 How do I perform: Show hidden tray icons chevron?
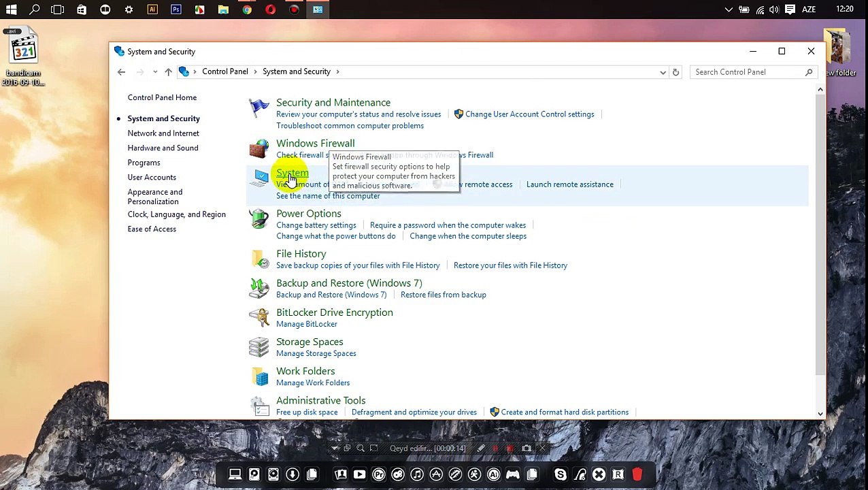[729, 10]
